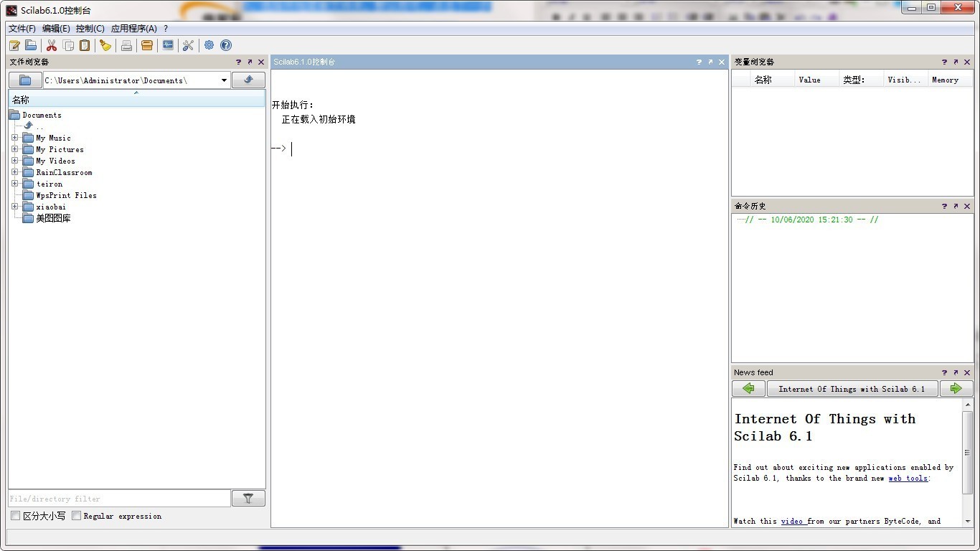Open Scilab preferences wrench icon
The width and height of the screenshot is (980, 551).
(188, 45)
